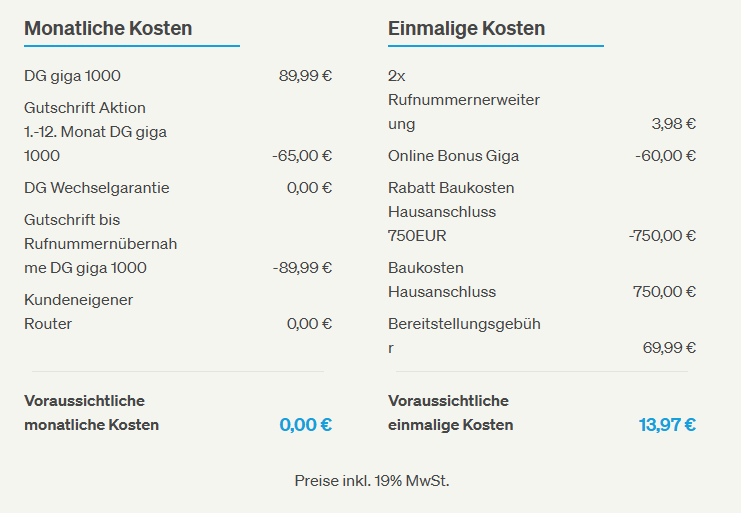Click the 69,99 € setup fee amount
The image size is (741, 513).
point(669,348)
